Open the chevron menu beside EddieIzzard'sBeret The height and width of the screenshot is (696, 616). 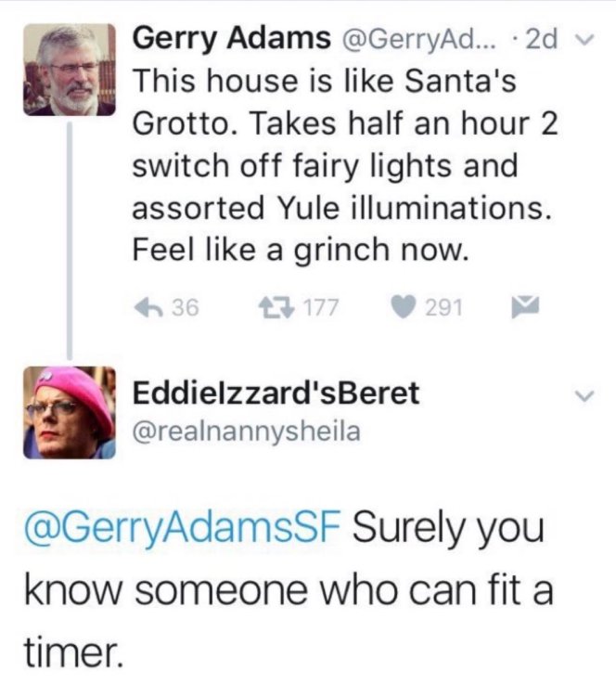[584, 395]
